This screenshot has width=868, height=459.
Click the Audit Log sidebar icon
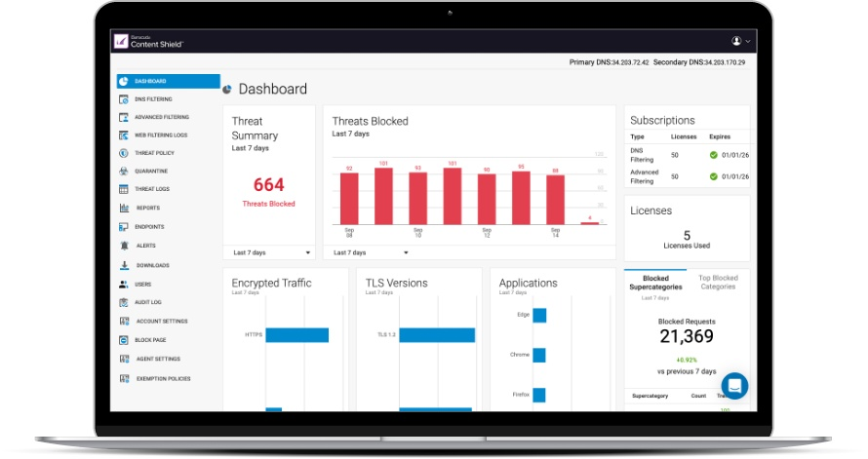click(x=124, y=302)
